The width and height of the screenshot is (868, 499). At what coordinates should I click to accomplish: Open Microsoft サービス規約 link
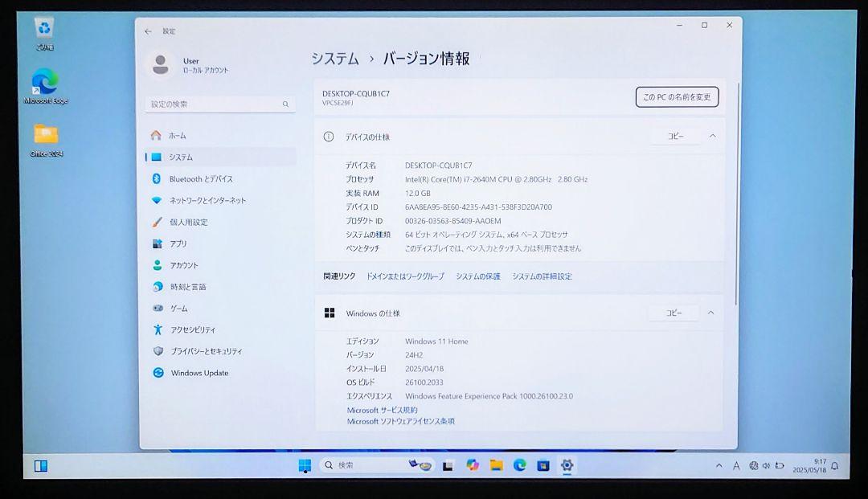tap(382, 410)
